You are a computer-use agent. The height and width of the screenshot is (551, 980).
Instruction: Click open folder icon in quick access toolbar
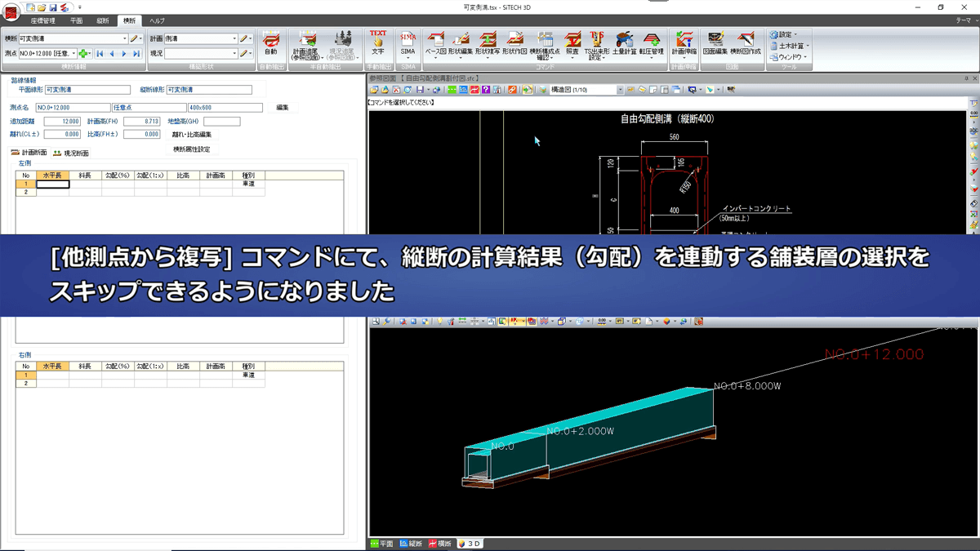click(42, 7)
